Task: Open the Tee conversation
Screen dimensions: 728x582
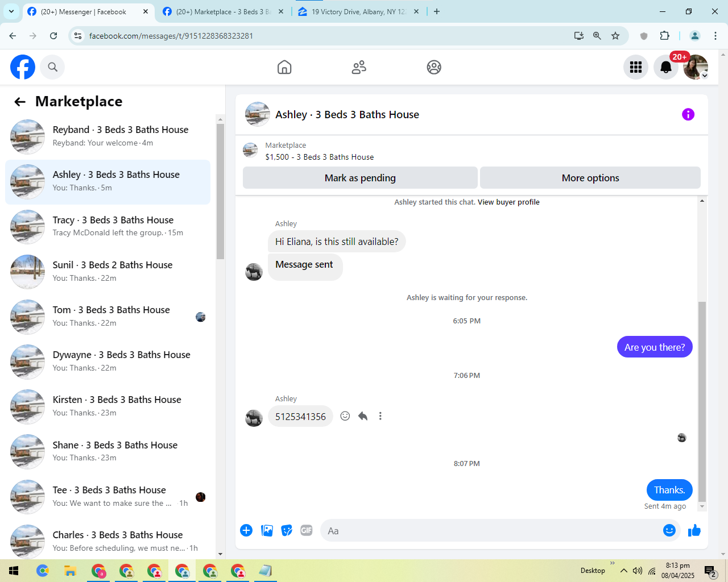Action: click(108, 497)
